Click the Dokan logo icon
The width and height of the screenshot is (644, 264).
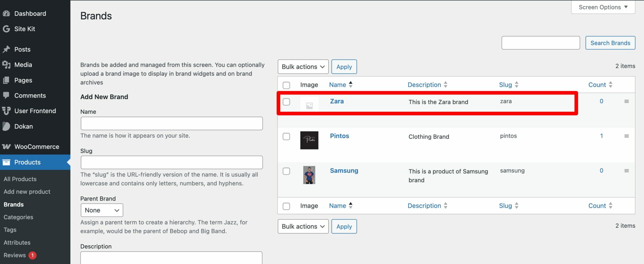[x=6, y=126]
